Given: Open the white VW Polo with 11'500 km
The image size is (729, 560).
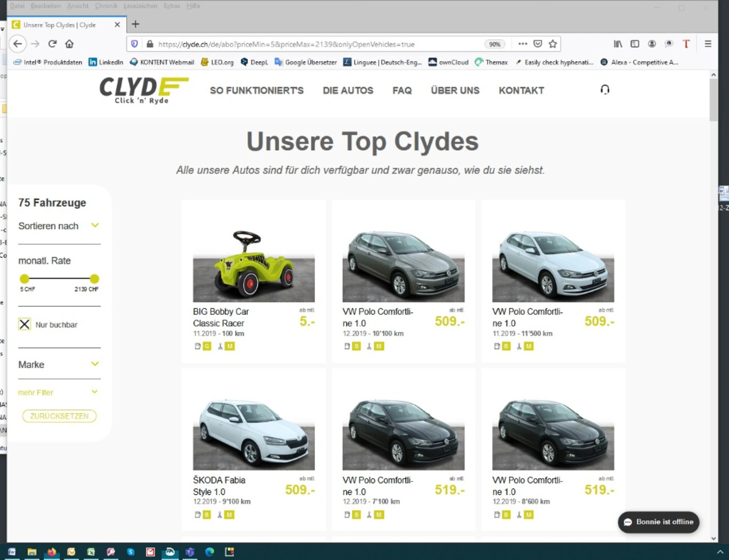Looking at the screenshot, I should 553,265.
